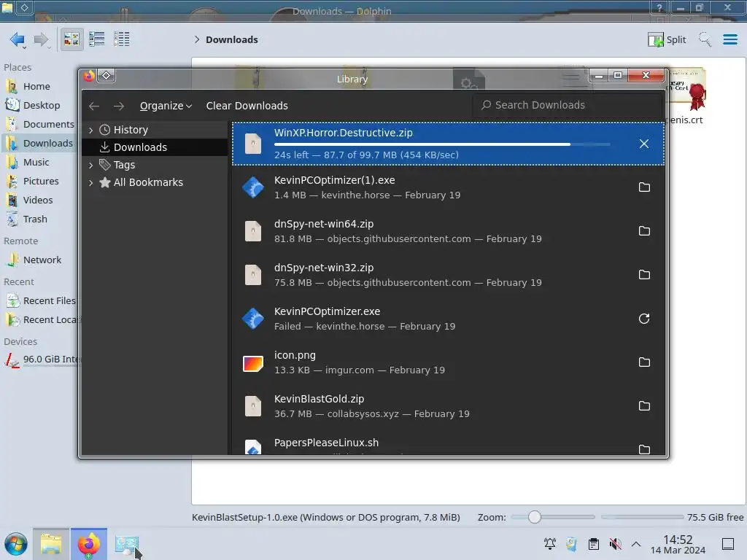747x560 pixels.
Task: Select Tags in Library sidebar
Action: point(124,166)
